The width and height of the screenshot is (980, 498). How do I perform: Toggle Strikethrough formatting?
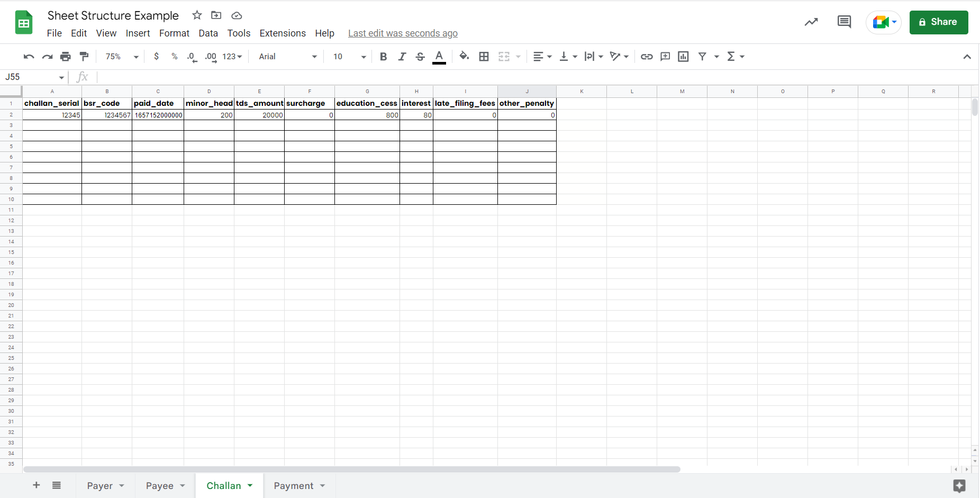[x=420, y=57]
